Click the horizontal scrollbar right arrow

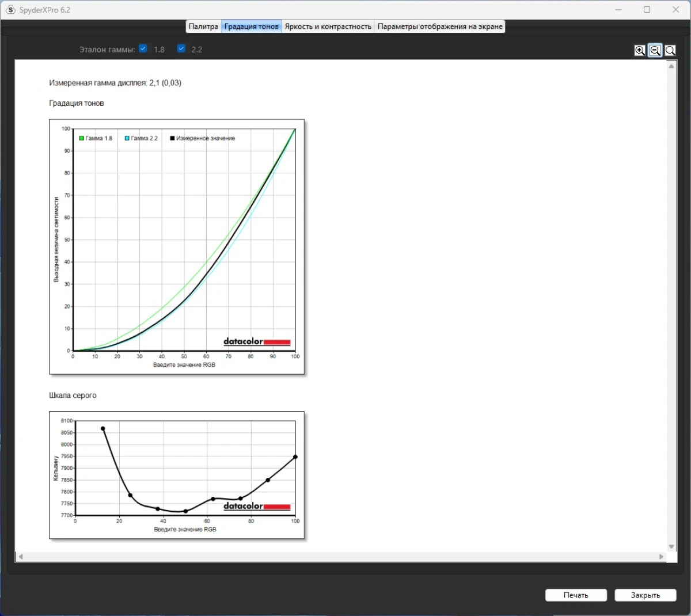coord(662,557)
